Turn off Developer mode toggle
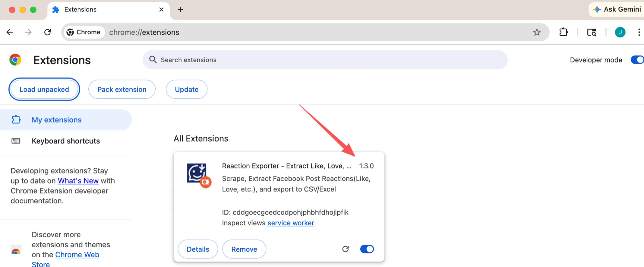Image resolution: width=644 pixels, height=267 pixels. (x=637, y=60)
